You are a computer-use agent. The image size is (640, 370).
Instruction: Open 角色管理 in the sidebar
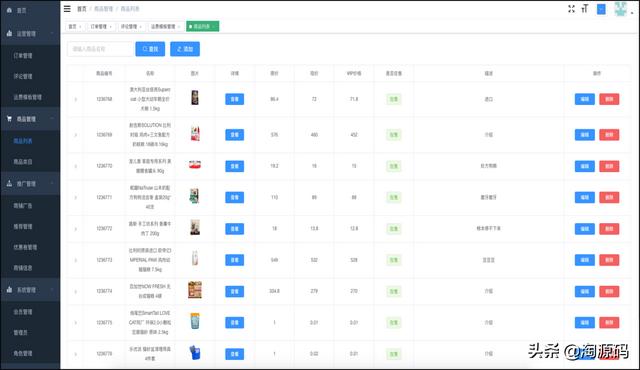click(30, 353)
